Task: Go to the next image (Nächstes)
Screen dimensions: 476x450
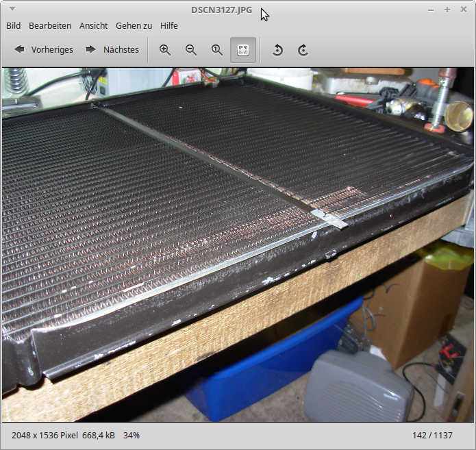Action: coord(112,50)
